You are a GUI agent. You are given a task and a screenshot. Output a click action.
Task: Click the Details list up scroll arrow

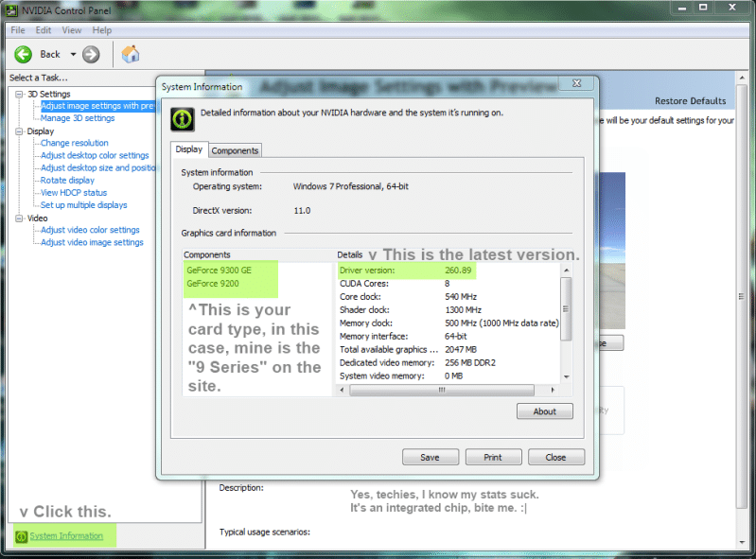(567, 271)
